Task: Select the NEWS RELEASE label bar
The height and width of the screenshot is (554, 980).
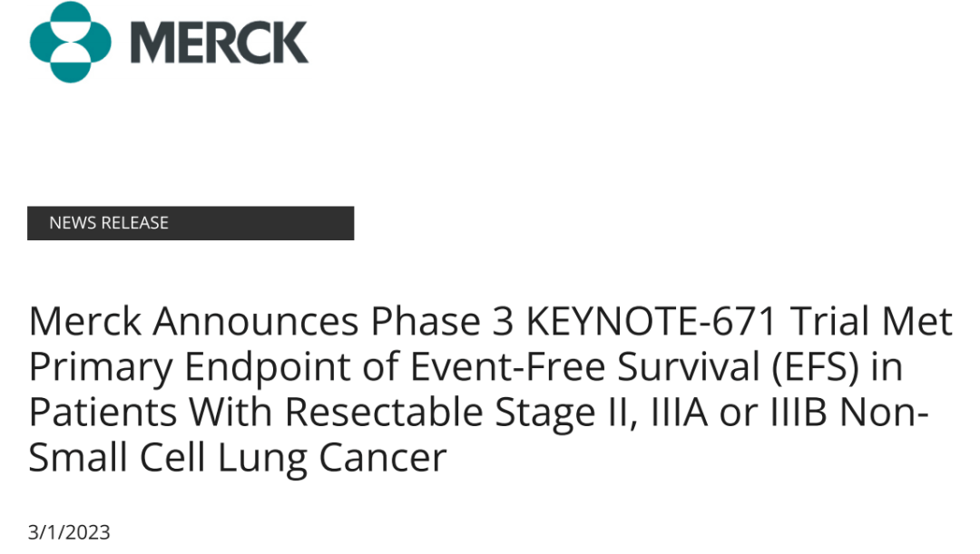Action: point(190,223)
